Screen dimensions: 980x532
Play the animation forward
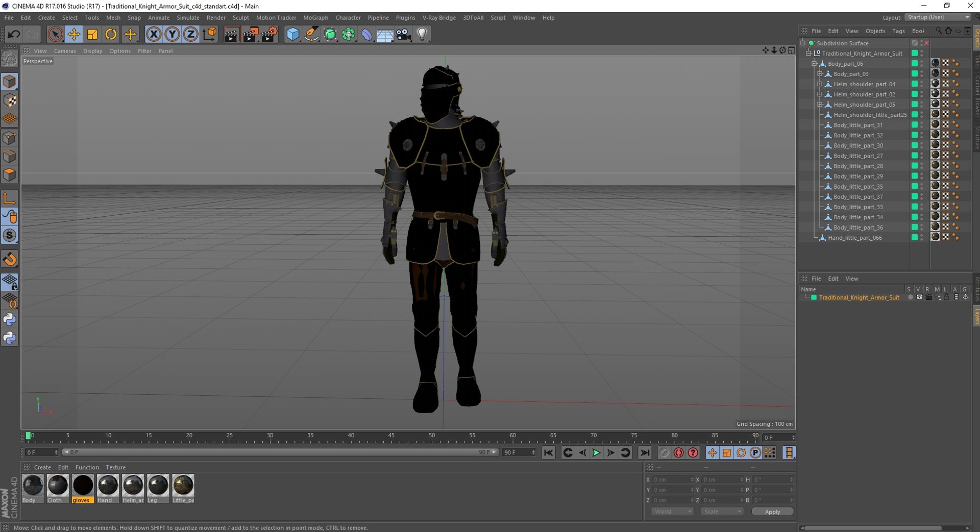(596, 453)
